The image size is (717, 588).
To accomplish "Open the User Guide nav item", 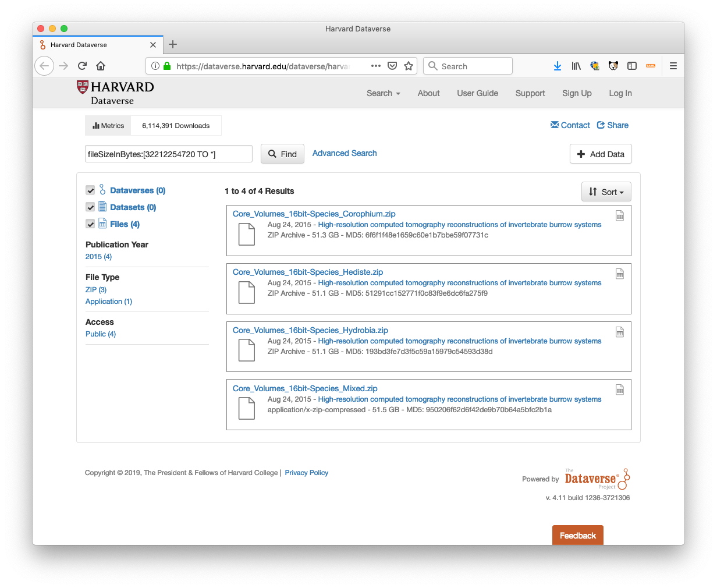I will point(477,93).
